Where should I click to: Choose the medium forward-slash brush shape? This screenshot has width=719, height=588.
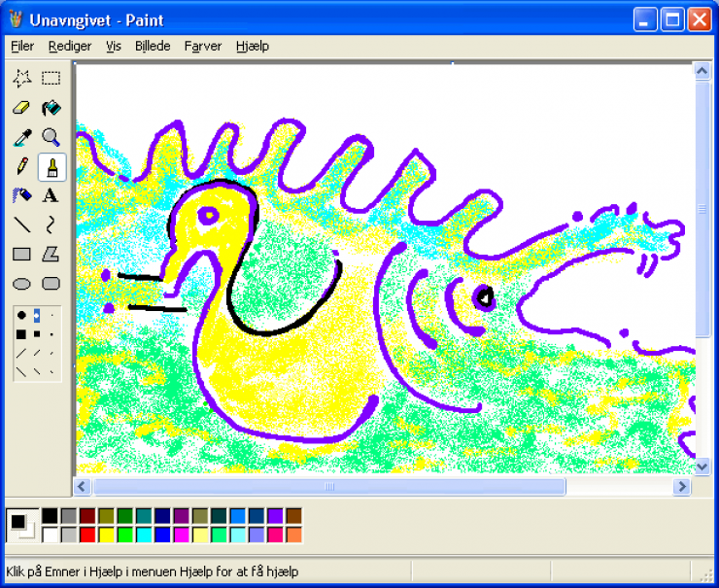point(37,353)
